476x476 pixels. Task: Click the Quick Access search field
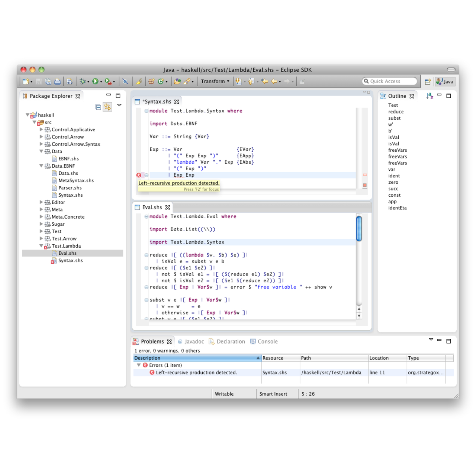pos(389,81)
